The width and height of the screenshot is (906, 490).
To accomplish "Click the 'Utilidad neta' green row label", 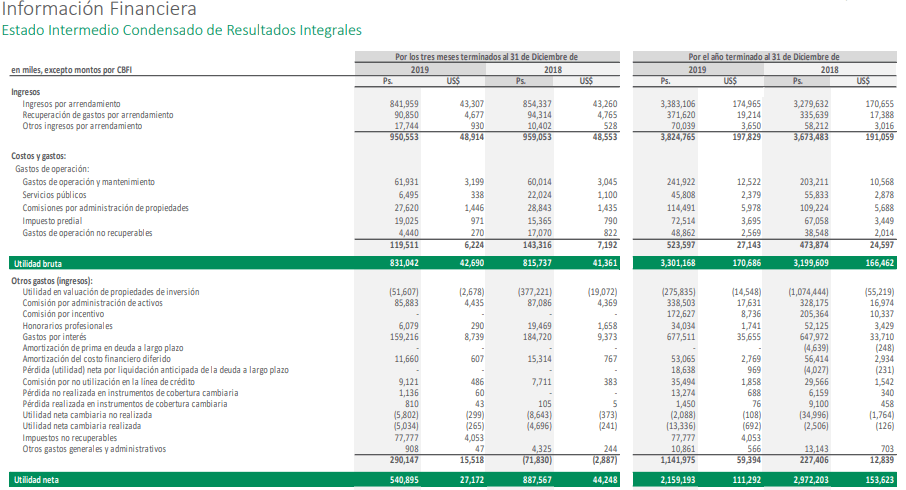I will tap(36, 480).
